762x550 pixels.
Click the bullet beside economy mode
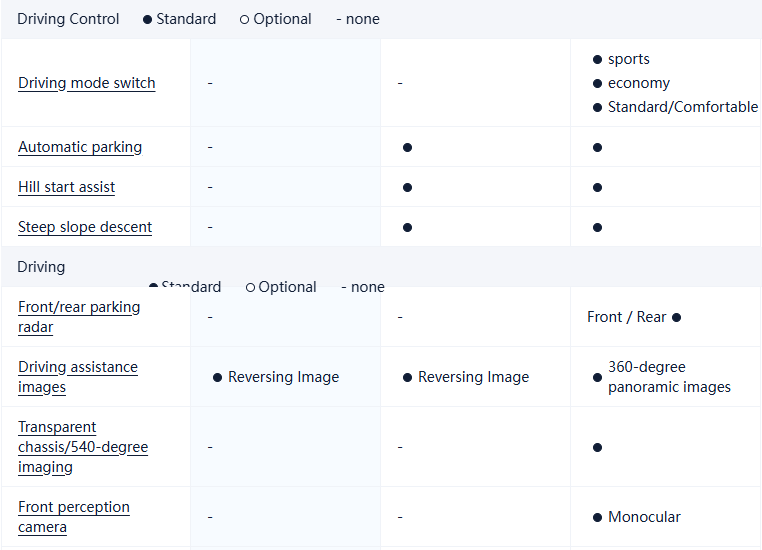(x=598, y=84)
